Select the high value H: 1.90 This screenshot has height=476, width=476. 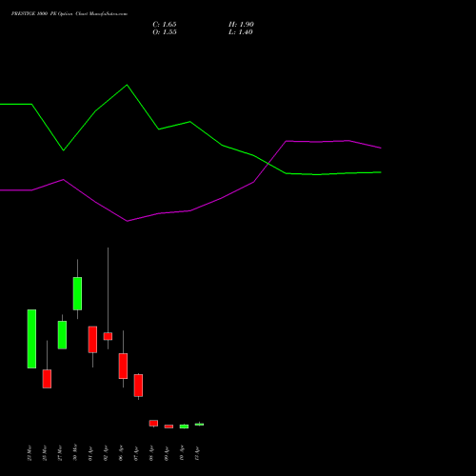[x=241, y=25]
